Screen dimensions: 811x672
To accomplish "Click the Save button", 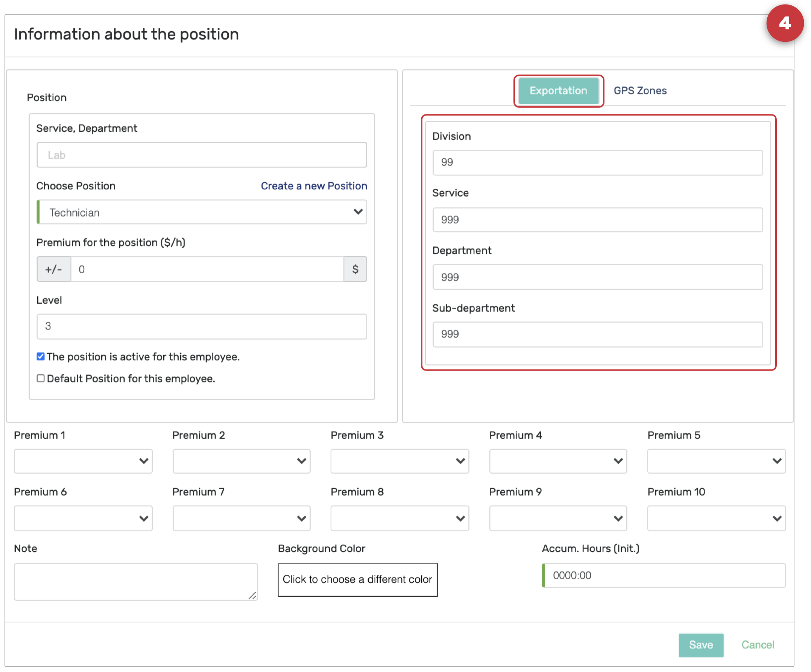I will point(700,645).
